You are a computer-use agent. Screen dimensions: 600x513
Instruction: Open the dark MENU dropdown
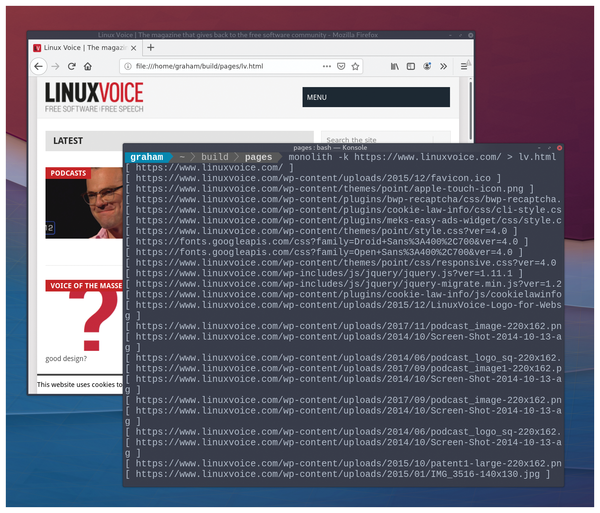coord(376,97)
